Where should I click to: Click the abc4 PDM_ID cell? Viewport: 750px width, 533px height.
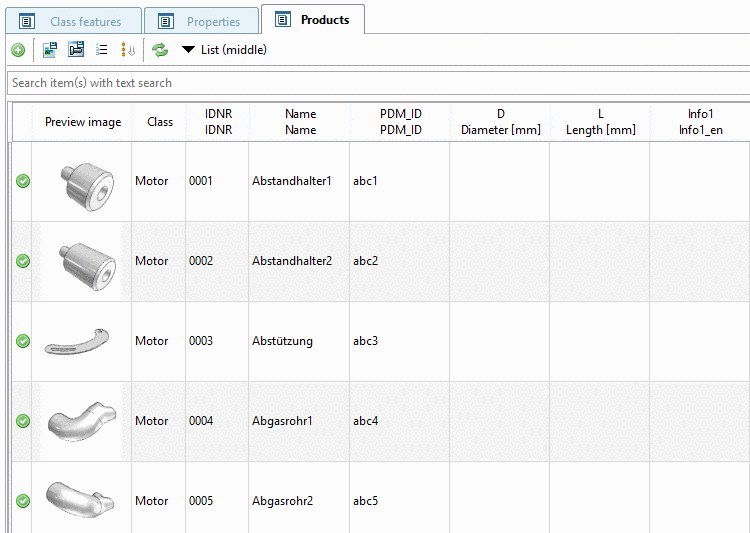pos(399,421)
